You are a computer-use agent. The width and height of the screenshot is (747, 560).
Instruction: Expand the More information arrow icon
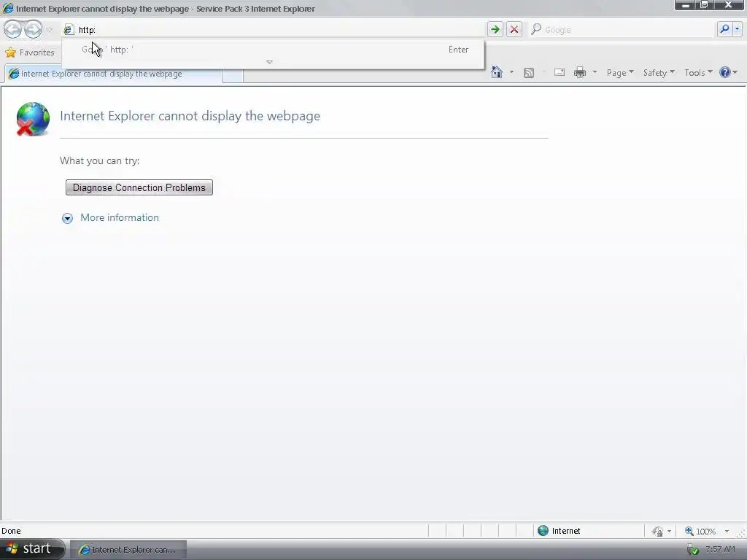coord(67,218)
